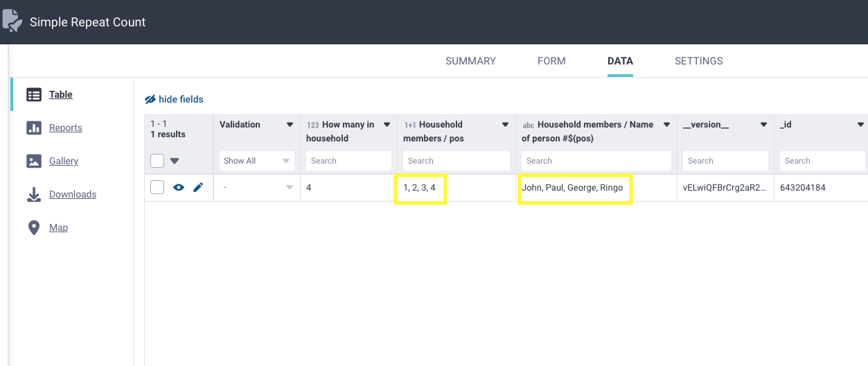
Task: Click the Downloads arrow icon
Action: point(34,195)
